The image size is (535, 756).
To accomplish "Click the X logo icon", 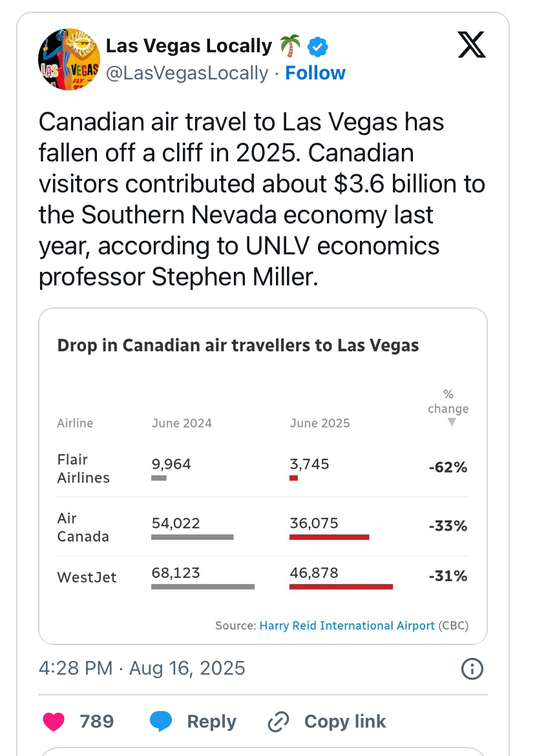I will click(x=471, y=45).
